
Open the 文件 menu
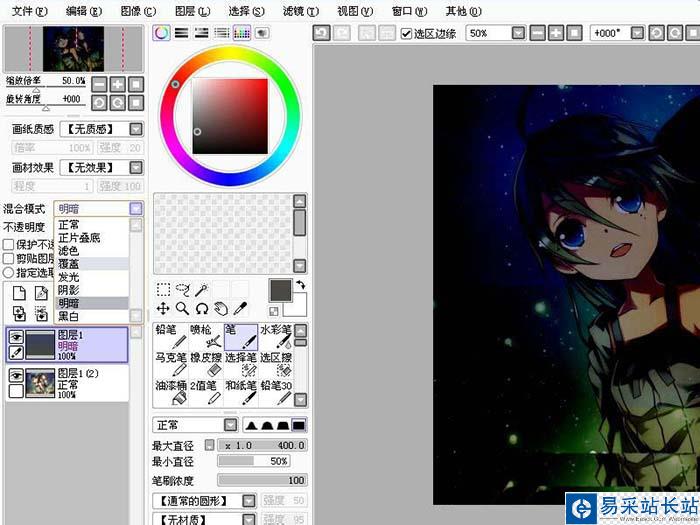tap(29, 11)
